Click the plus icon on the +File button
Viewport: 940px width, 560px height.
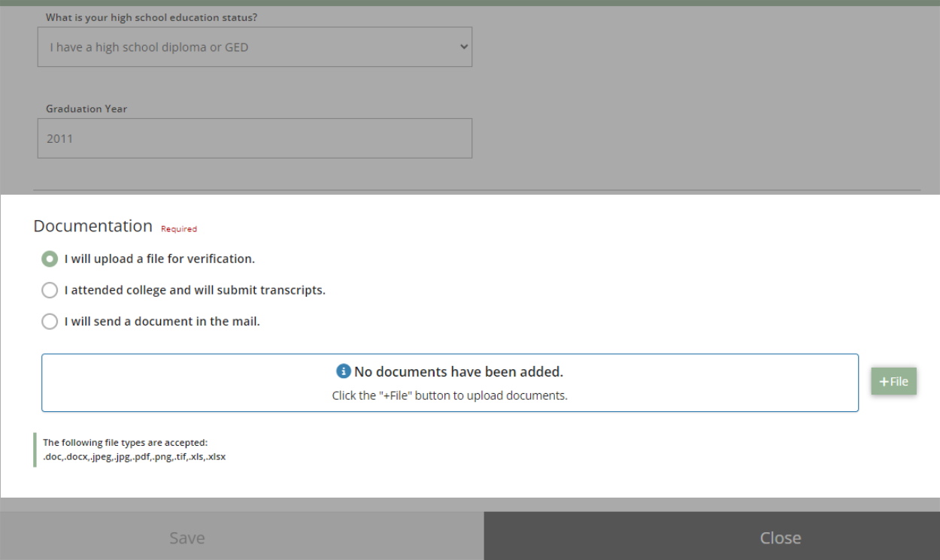coord(884,381)
